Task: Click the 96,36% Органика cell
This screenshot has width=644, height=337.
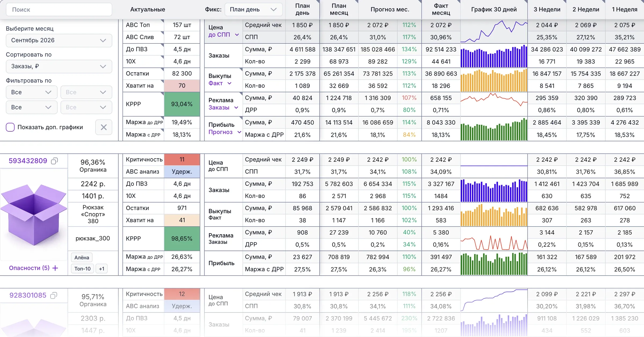Action: coord(93,166)
